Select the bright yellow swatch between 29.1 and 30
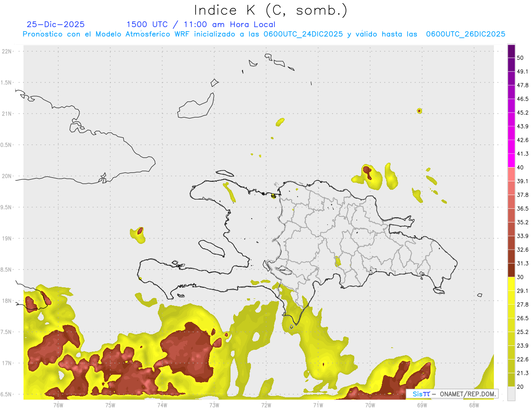The height and width of the screenshot is (411, 532). [x=511, y=284]
